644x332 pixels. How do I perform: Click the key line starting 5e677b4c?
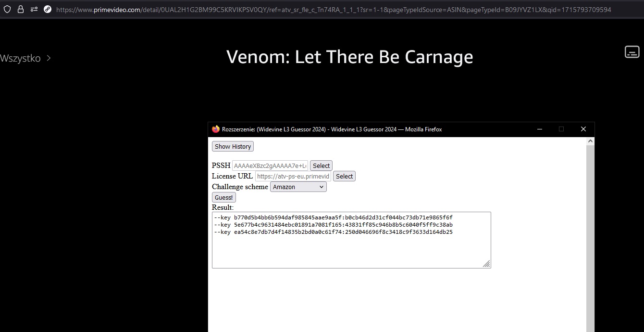tap(333, 225)
